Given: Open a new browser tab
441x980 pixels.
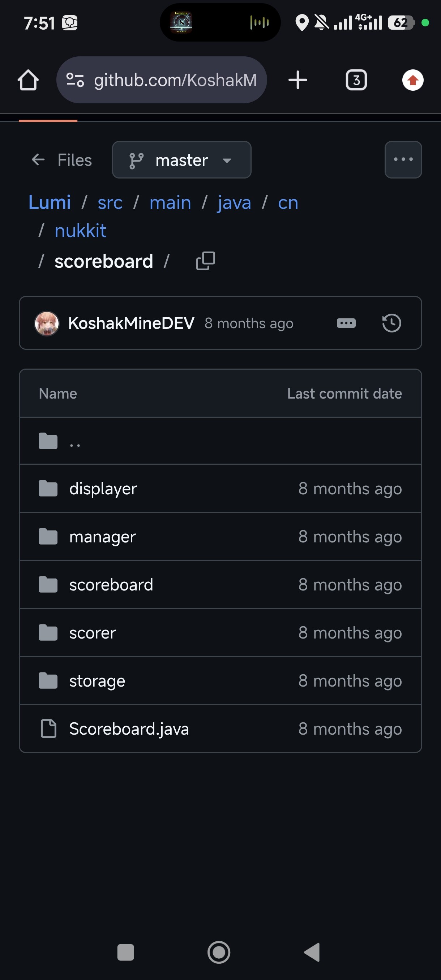Looking at the screenshot, I should 297,80.
